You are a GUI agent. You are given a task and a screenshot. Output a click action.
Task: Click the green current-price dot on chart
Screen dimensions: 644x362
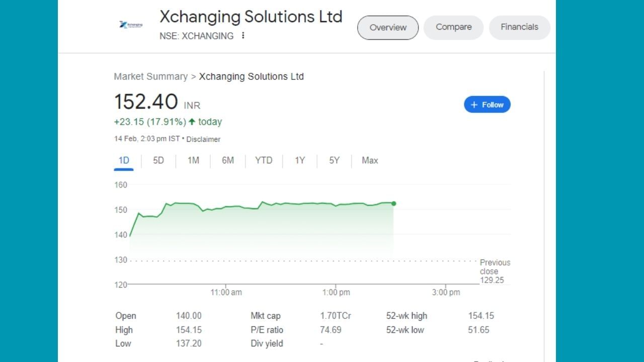[x=393, y=204]
